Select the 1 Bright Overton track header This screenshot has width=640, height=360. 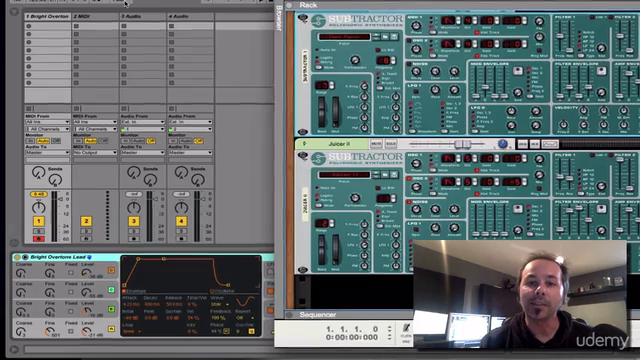(47, 16)
